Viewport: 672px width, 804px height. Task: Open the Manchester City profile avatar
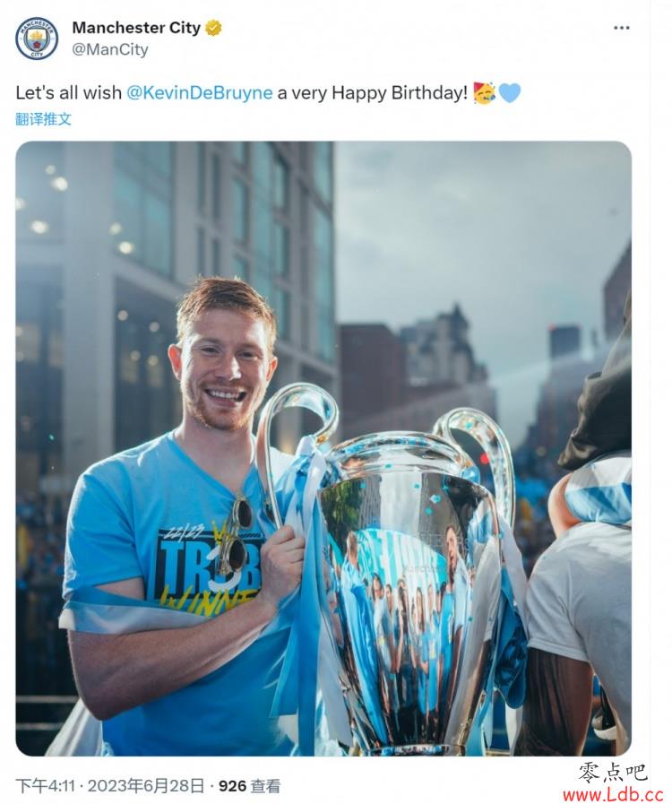pos(37,39)
